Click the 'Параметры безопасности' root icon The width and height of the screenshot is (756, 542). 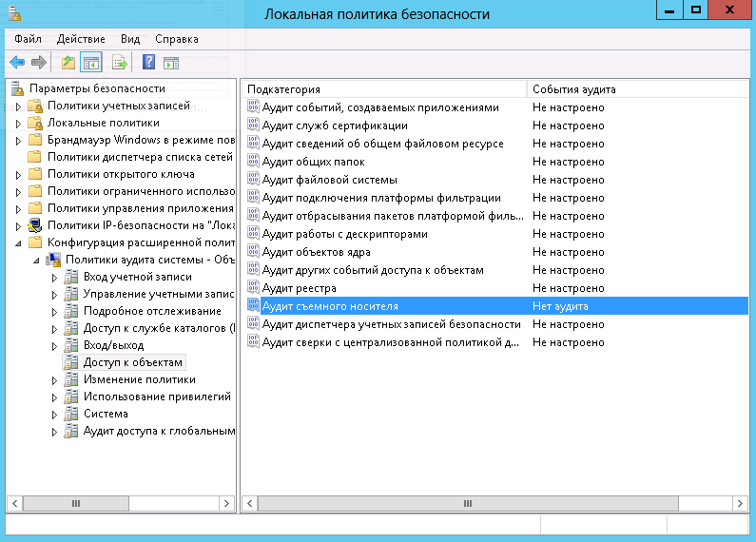17,88
